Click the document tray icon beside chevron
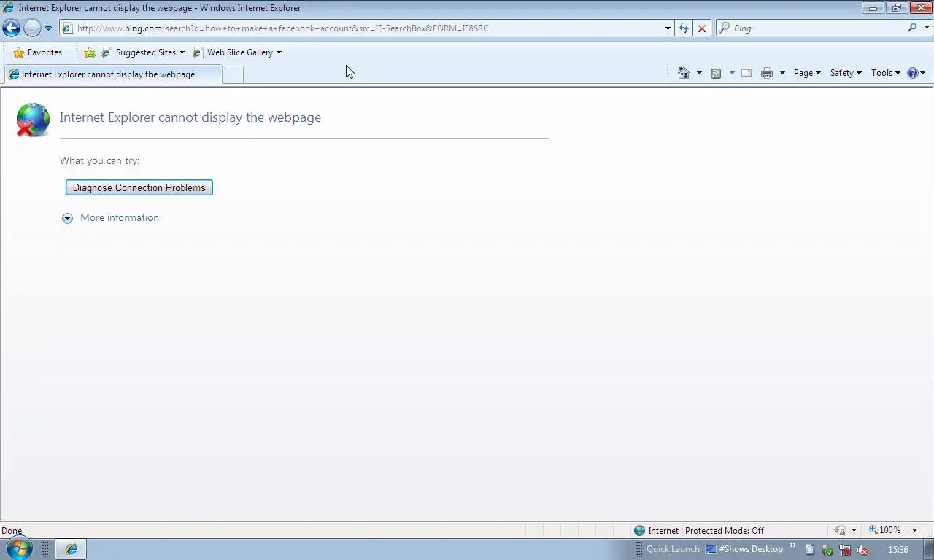 809,550
